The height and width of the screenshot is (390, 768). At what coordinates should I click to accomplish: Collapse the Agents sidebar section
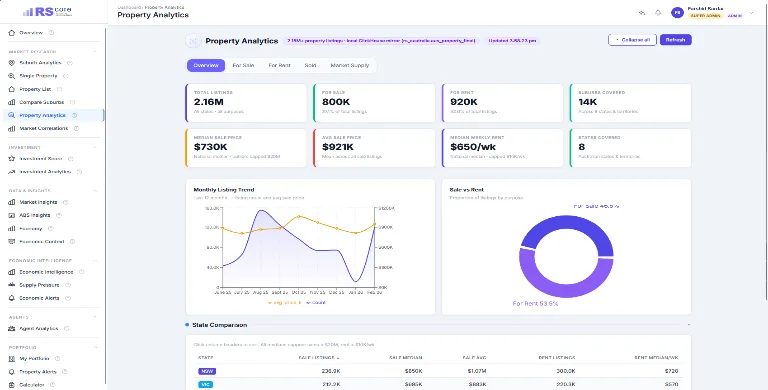pos(95,317)
